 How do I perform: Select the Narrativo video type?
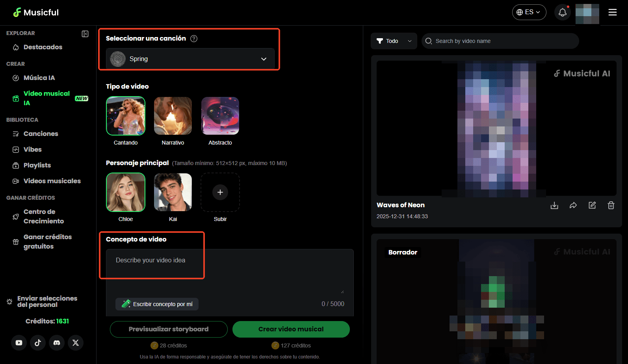tap(173, 116)
